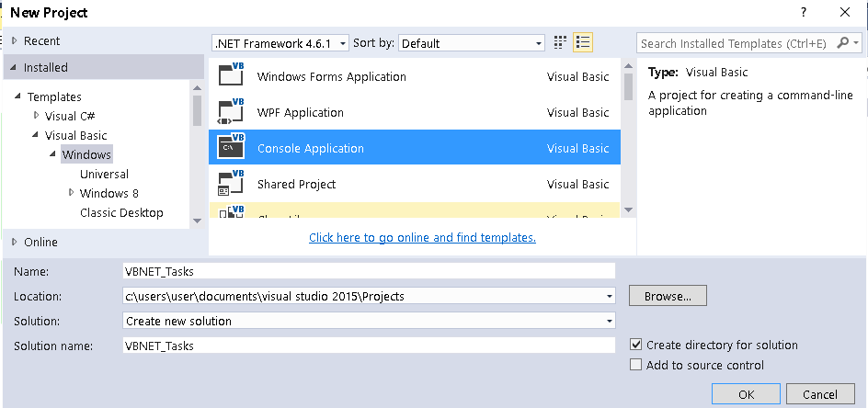Select the Universal tree item
The width and height of the screenshot is (868, 408).
(x=104, y=174)
